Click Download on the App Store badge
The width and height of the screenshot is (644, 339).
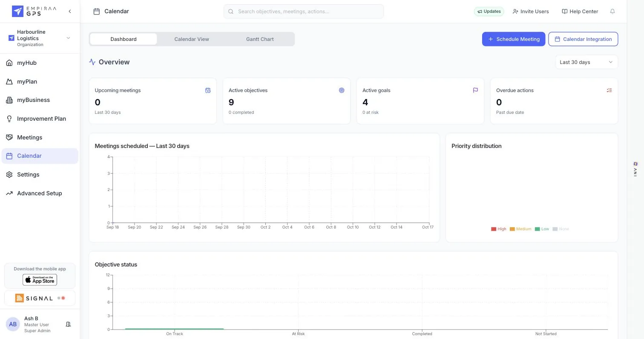(x=40, y=280)
